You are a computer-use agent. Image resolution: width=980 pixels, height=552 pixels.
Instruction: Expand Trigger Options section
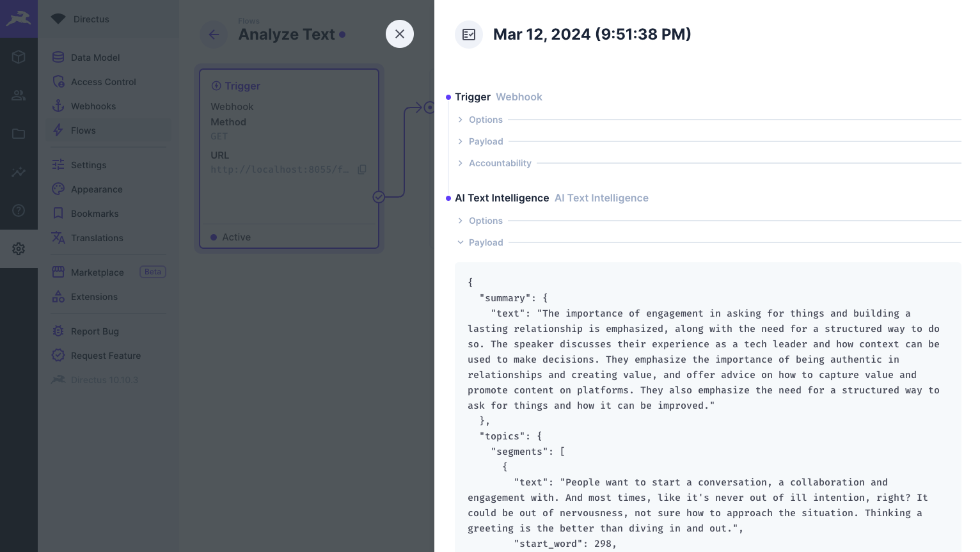click(x=708, y=120)
